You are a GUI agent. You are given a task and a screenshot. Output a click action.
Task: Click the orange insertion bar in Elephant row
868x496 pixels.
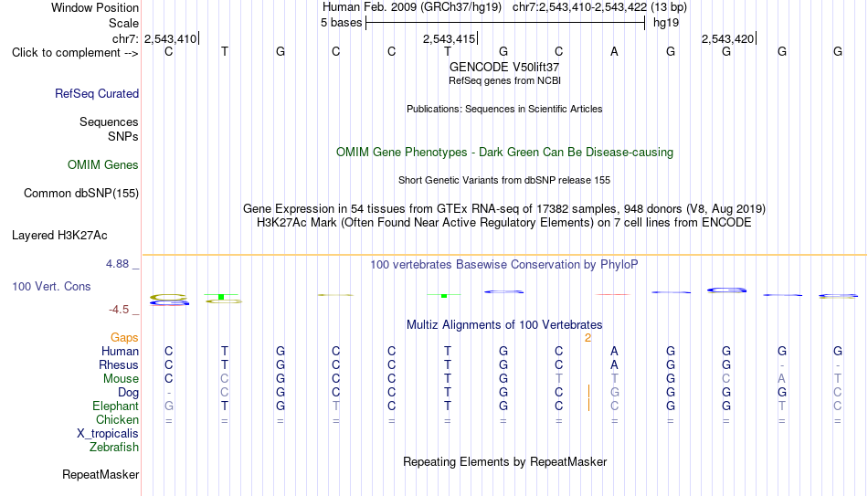point(588,406)
